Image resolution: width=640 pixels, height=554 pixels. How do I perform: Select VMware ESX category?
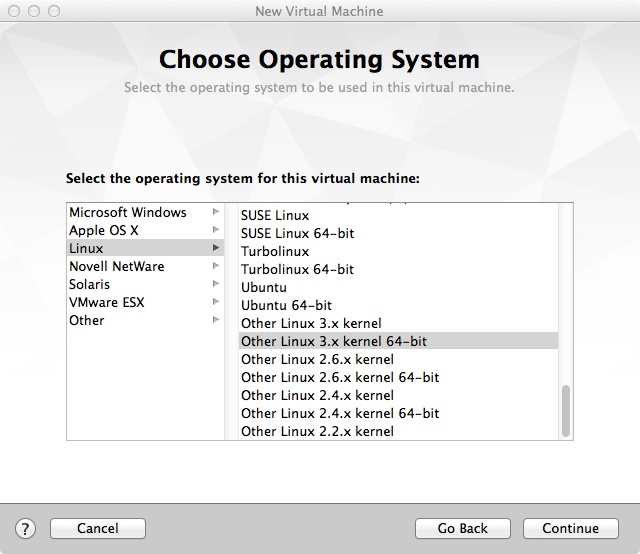point(145,302)
